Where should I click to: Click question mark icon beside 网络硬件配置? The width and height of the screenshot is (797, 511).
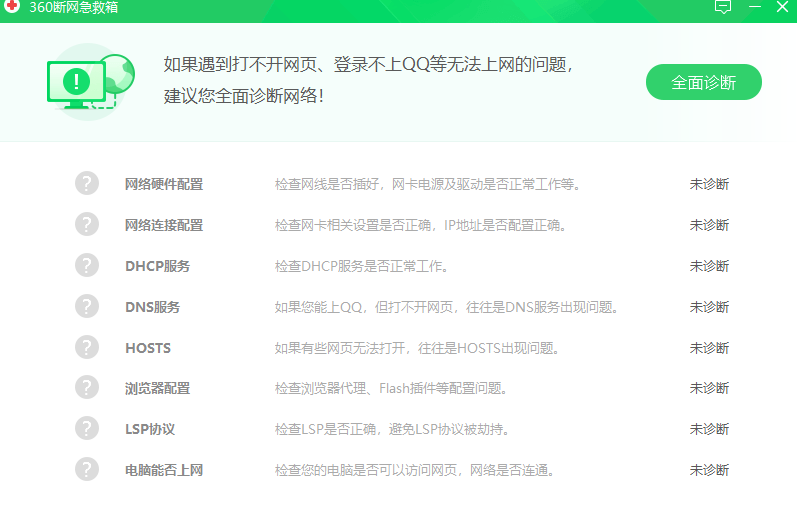pyautogui.click(x=87, y=183)
